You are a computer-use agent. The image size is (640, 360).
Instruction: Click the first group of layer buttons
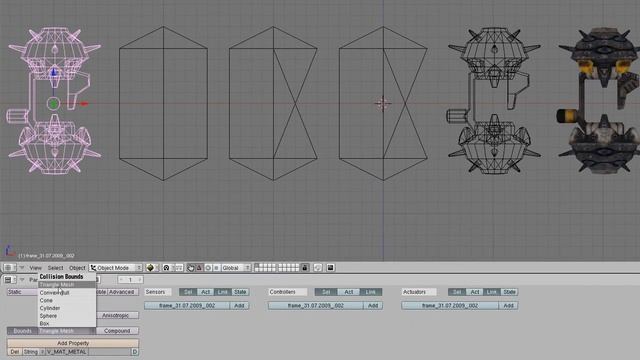265,268
